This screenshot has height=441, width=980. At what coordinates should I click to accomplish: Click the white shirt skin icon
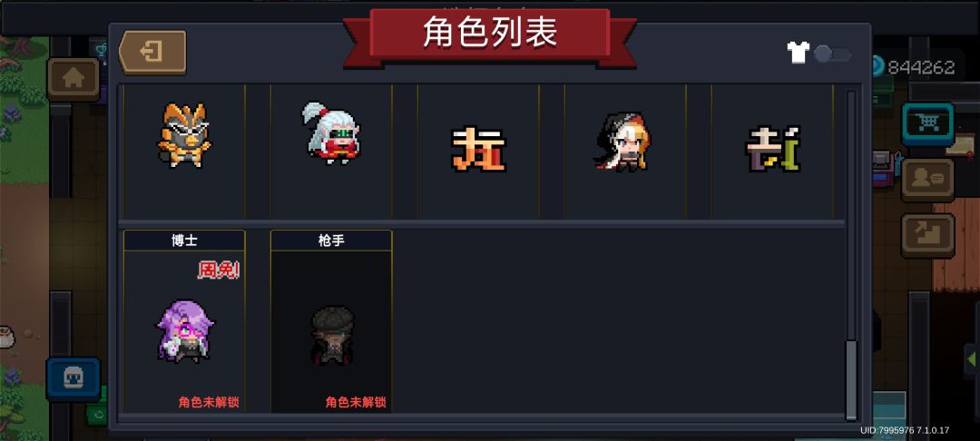pos(799,53)
